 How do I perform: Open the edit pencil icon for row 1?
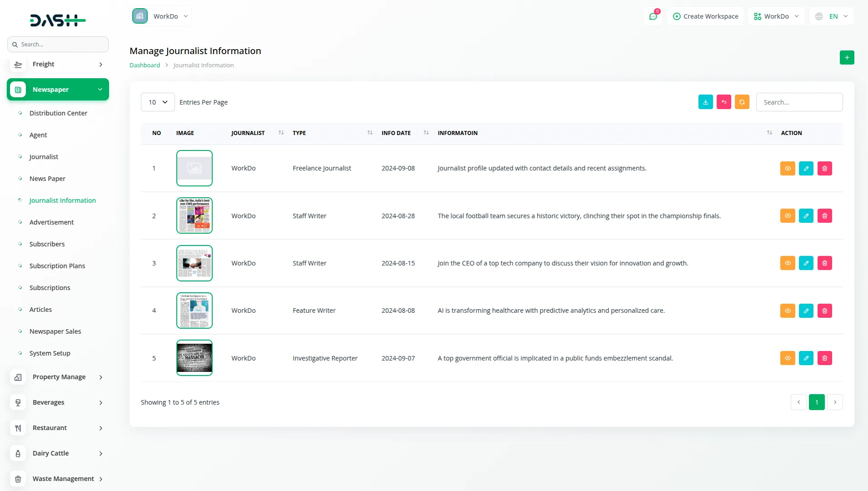pos(806,168)
